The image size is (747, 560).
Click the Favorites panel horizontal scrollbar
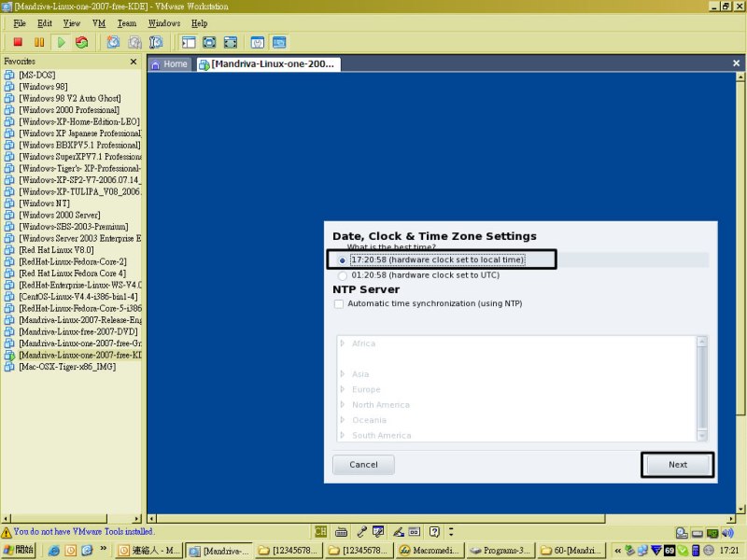[72, 518]
